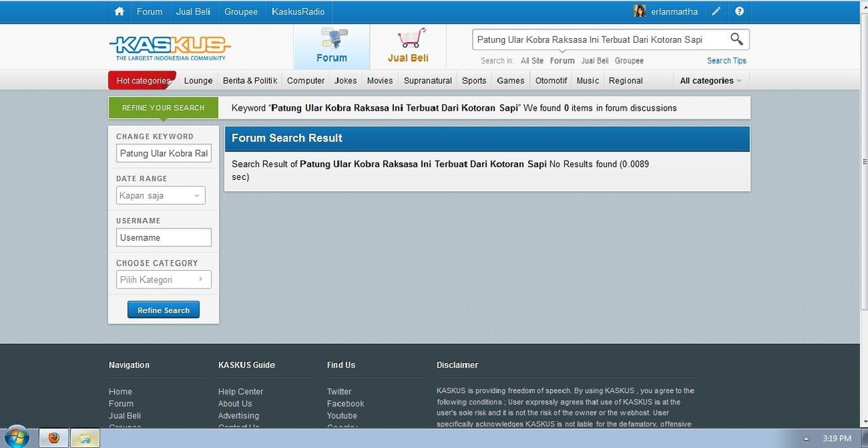This screenshot has height=448, width=868.
Task: Open the Lounge category
Action: pos(198,80)
